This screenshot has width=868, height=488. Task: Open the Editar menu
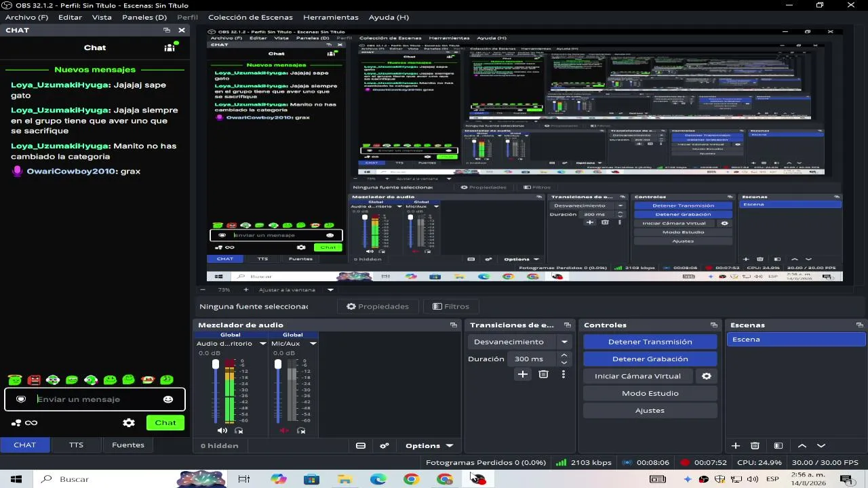coord(70,17)
